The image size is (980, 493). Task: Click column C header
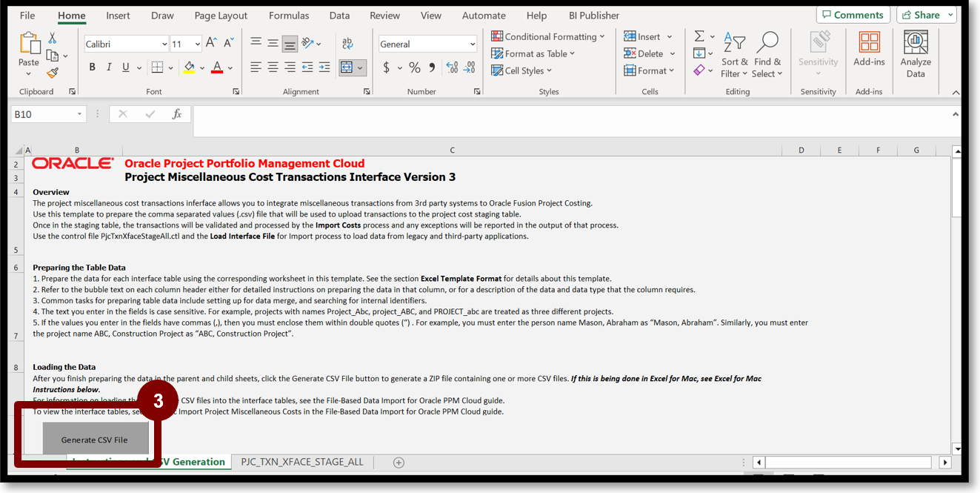click(452, 150)
